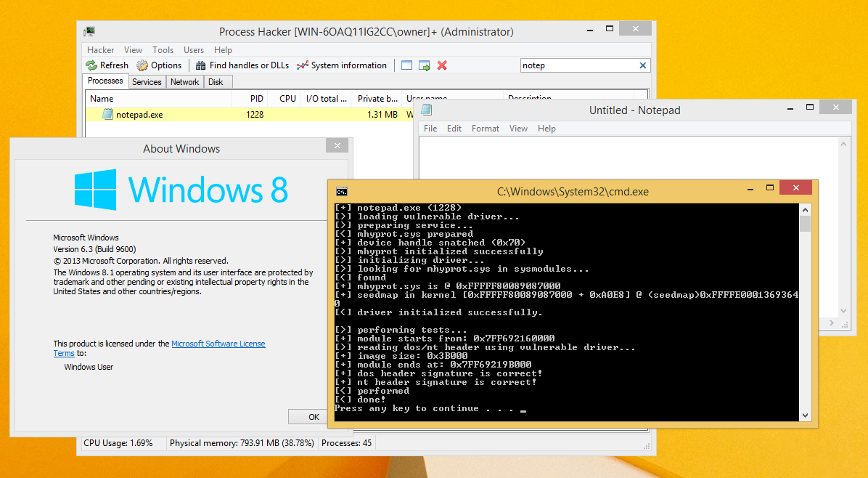The width and height of the screenshot is (868, 478).
Task: Click the find window and thread icon
Action: pyautogui.click(x=425, y=65)
